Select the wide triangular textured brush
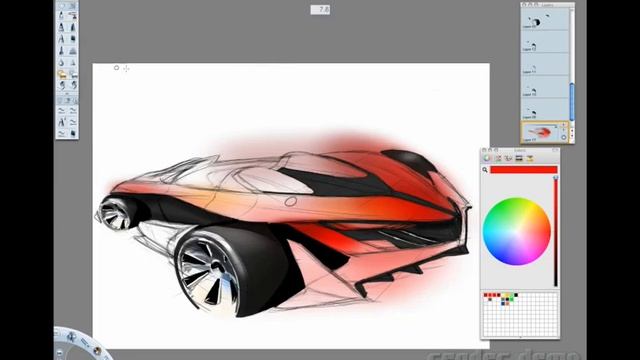 pos(73,51)
